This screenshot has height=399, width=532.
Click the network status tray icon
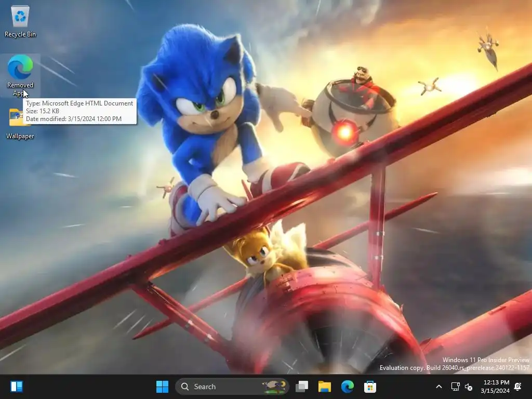click(x=455, y=387)
